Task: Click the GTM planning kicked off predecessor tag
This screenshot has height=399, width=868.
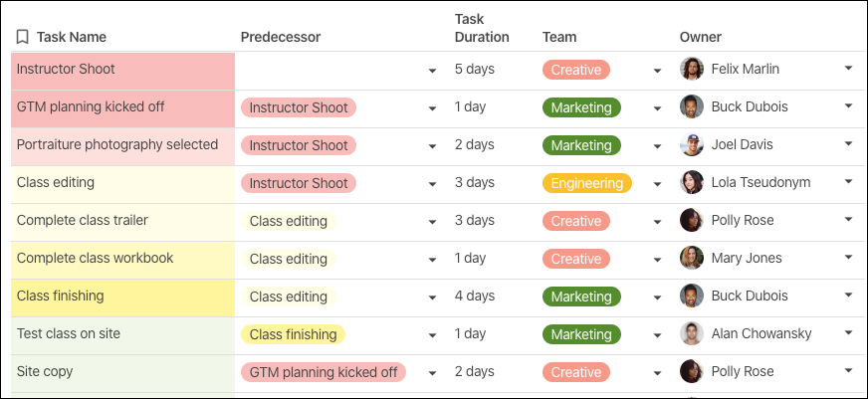Action: click(323, 372)
